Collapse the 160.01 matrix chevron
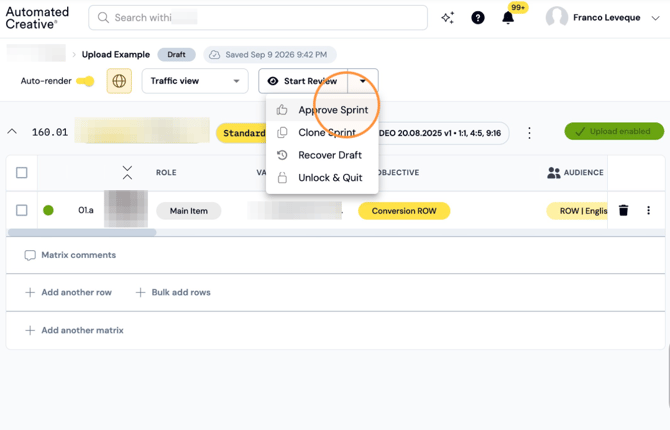 [x=12, y=132]
